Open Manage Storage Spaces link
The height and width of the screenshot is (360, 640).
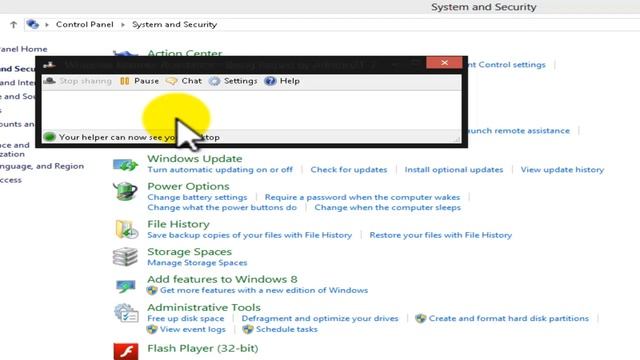pos(197,262)
